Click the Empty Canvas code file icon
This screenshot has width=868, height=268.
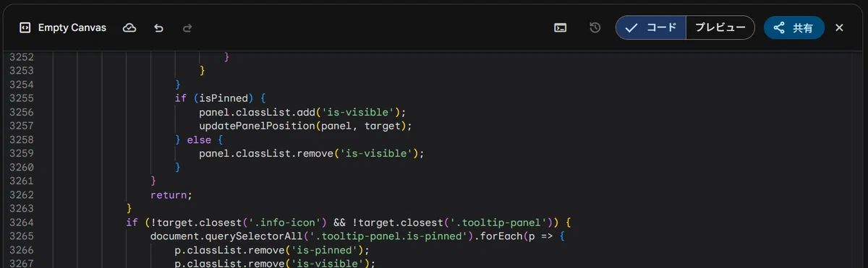coord(25,27)
